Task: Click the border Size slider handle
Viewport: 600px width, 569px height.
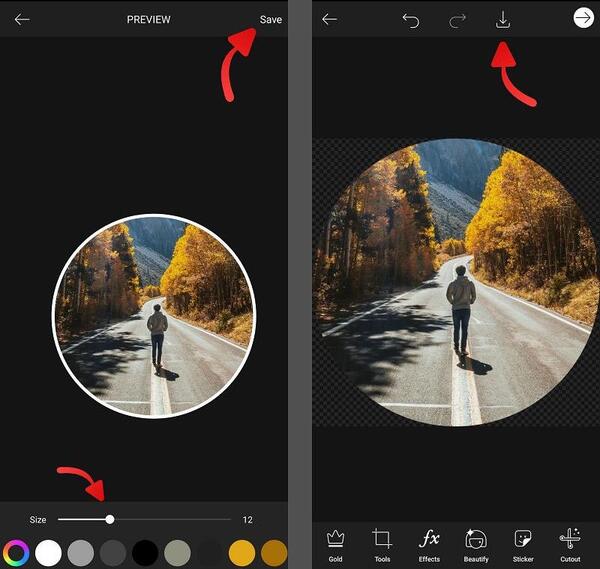Action: (x=110, y=519)
